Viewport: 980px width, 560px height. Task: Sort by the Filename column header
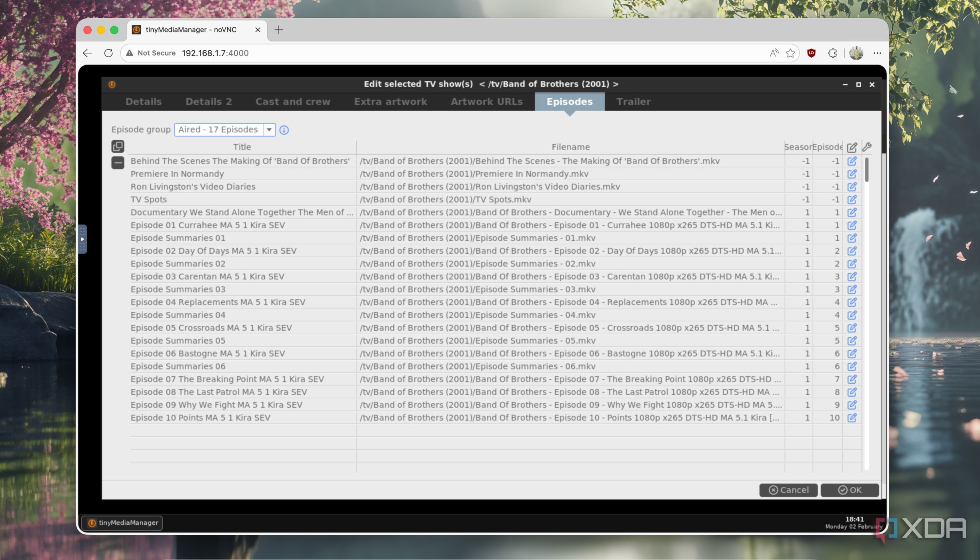(x=570, y=147)
